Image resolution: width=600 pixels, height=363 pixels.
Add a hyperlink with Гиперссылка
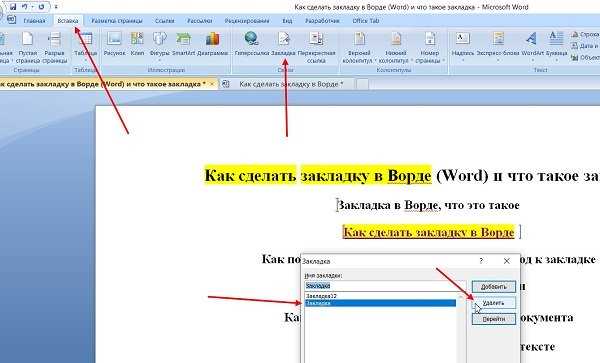[251, 45]
